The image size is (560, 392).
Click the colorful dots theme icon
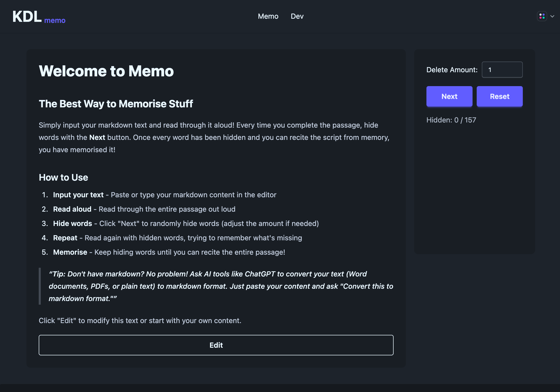pos(542,16)
